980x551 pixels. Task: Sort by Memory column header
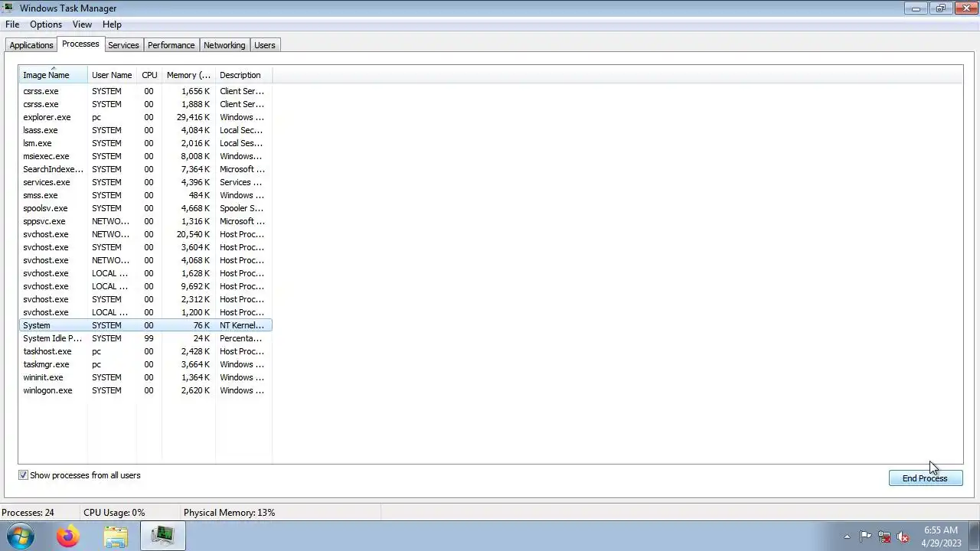tap(188, 75)
